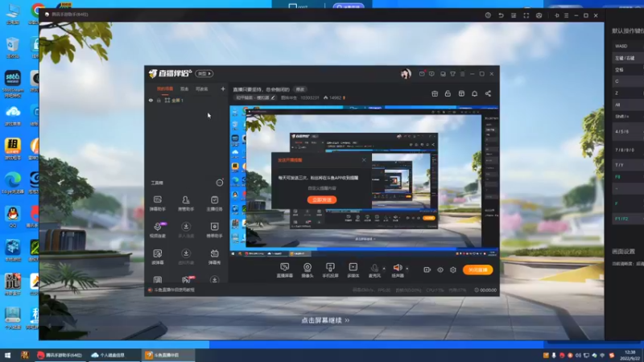Image resolution: width=644 pixels, height=362 pixels.
Task: Add a screen capture source in the bottom toolbar
Action: click(284, 270)
